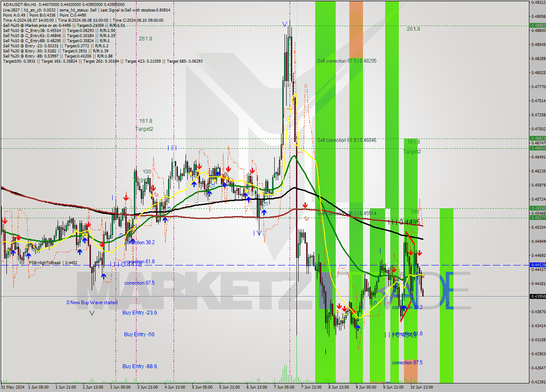Select the '5 Jun 21:00' time label
Viewport: 546px width, 392px height.
(x=229, y=387)
